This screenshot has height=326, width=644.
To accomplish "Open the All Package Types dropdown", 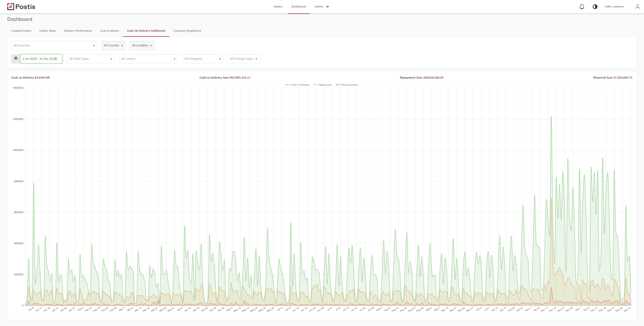I will (x=243, y=59).
